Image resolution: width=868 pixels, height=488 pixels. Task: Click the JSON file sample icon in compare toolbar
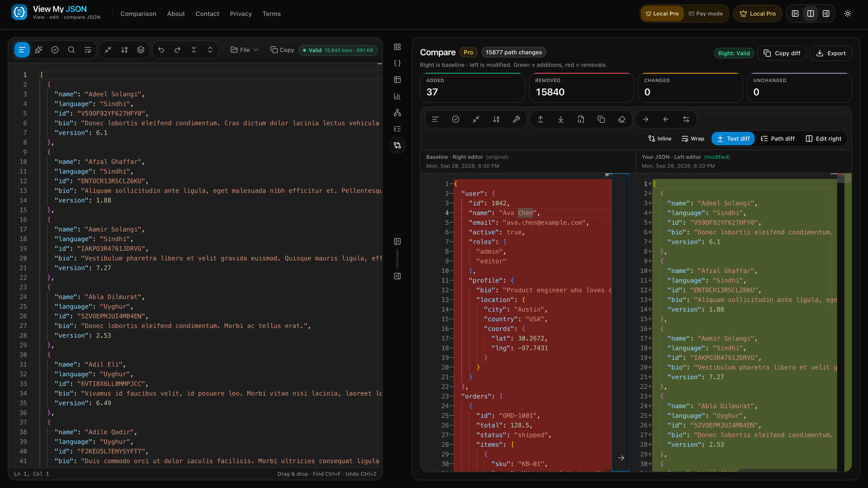581,119
